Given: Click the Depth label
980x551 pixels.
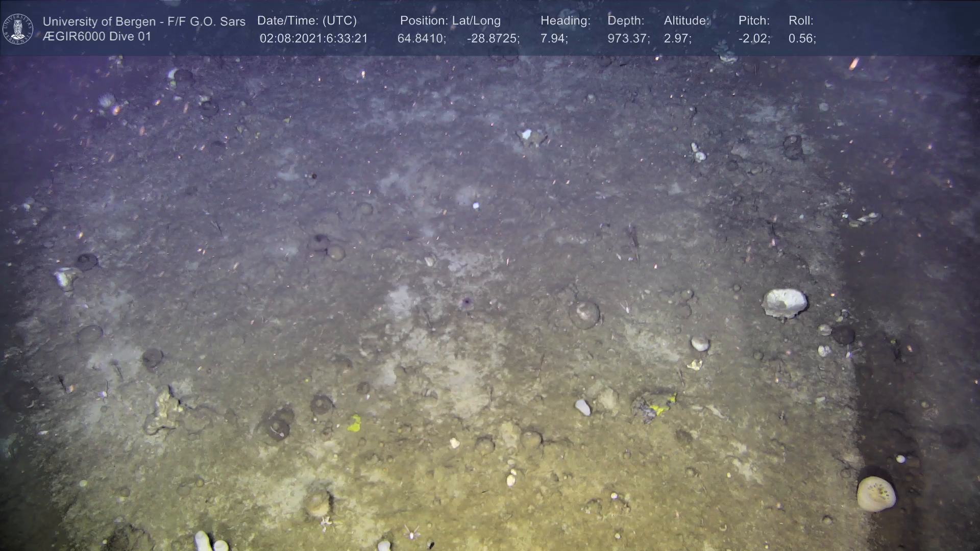Looking at the screenshot, I should (x=626, y=20).
